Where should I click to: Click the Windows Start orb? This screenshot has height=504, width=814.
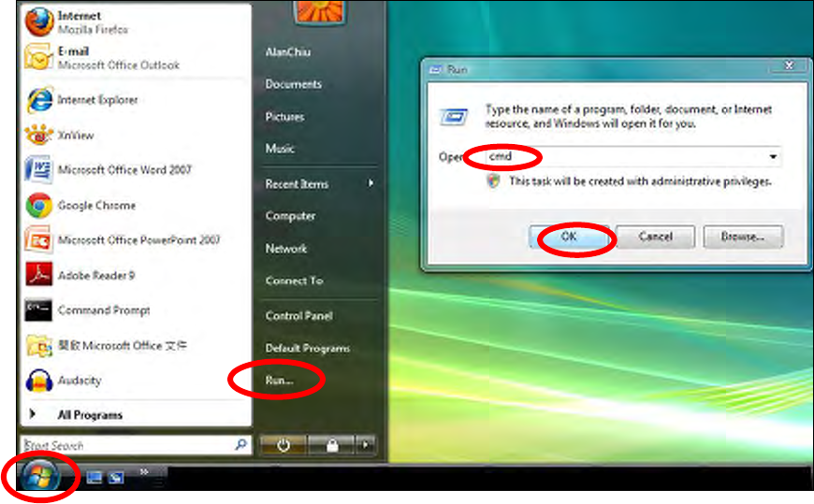tap(40, 476)
